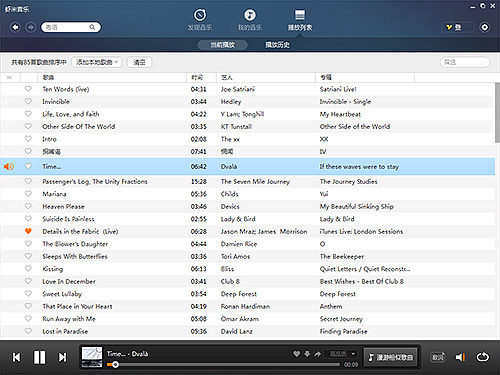
Task: Open the My Music note icon
Action: coord(250,15)
